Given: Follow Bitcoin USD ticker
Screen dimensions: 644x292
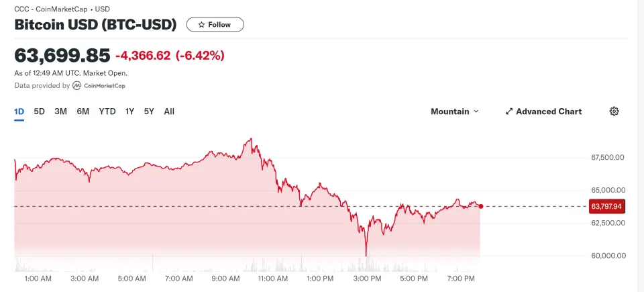Looking at the screenshot, I should click(215, 25).
